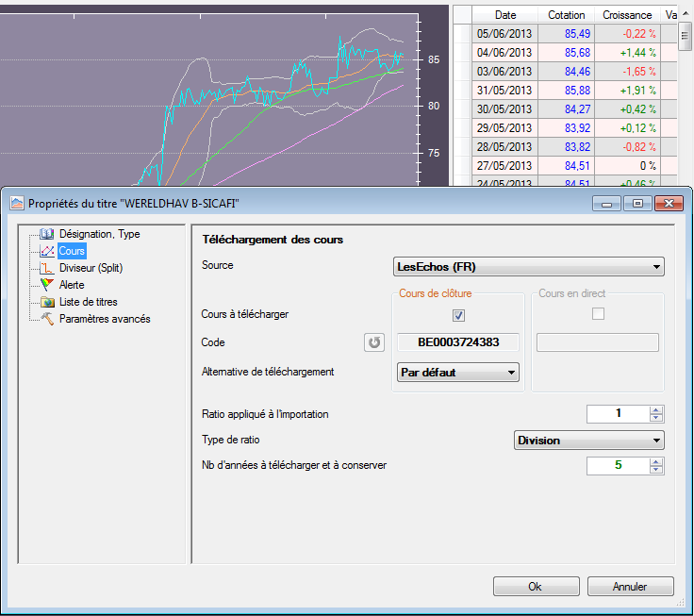Sort the table by Date column

point(505,15)
